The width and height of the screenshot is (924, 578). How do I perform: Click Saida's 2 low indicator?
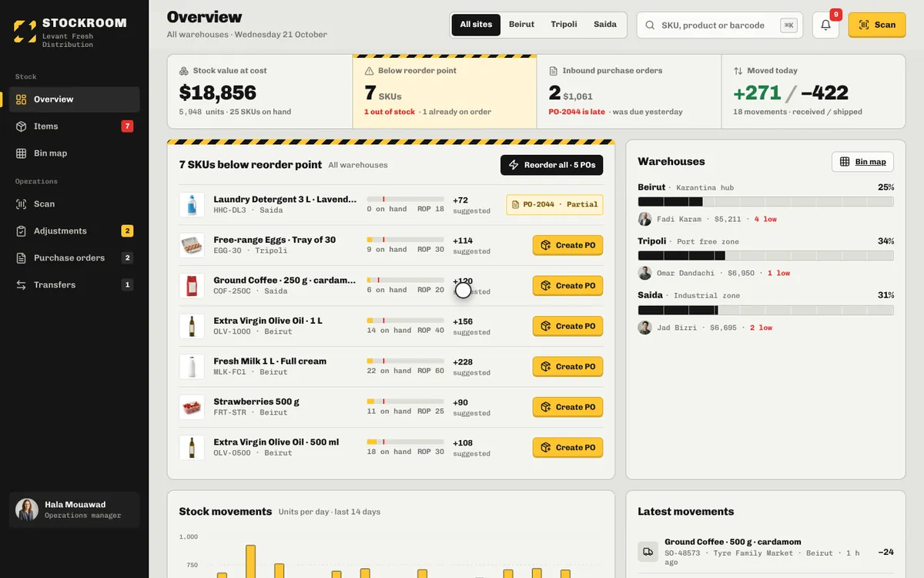click(x=761, y=328)
